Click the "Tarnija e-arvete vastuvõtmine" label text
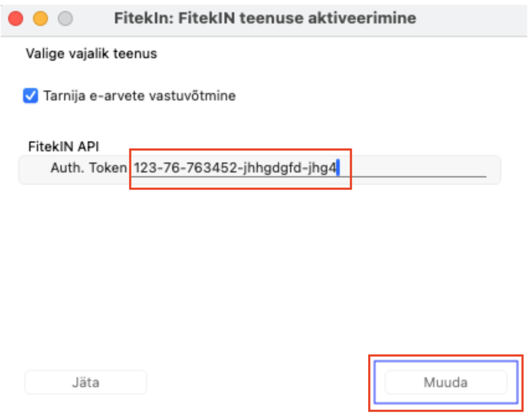Image resolution: width=528 pixels, height=420 pixels. click(x=139, y=96)
